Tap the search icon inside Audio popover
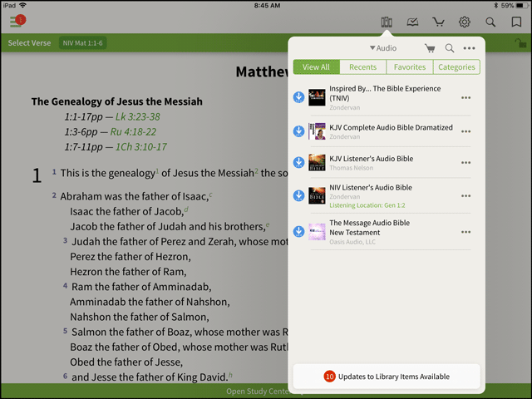This screenshot has height=399, width=532. [450, 48]
